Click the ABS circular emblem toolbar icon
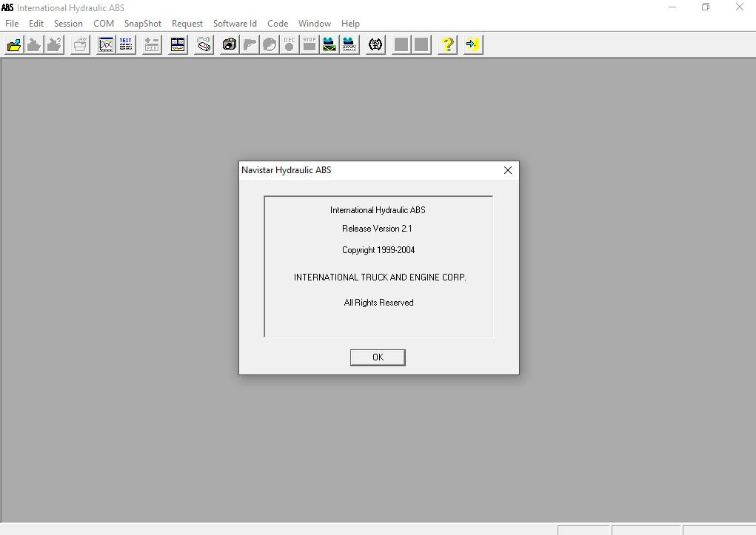The width and height of the screenshot is (756, 535). click(376, 45)
